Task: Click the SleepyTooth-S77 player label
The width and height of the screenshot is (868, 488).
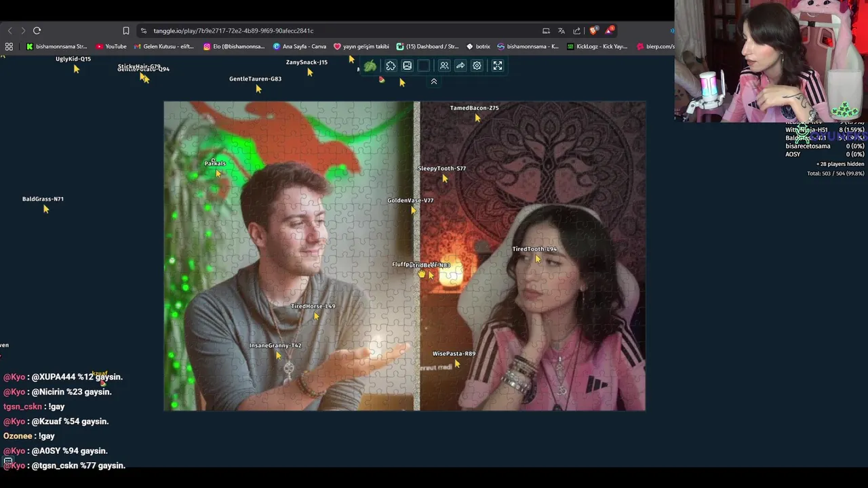Action: tap(441, 168)
